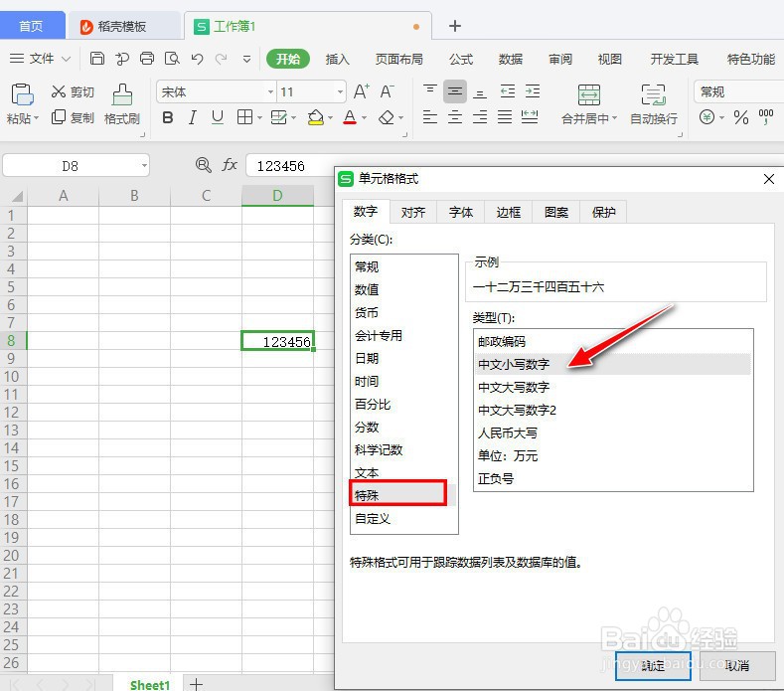Open quick access toolbar customize arrow
Image resolution: width=784 pixels, height=691 pixels.
[x=246, y=59]
